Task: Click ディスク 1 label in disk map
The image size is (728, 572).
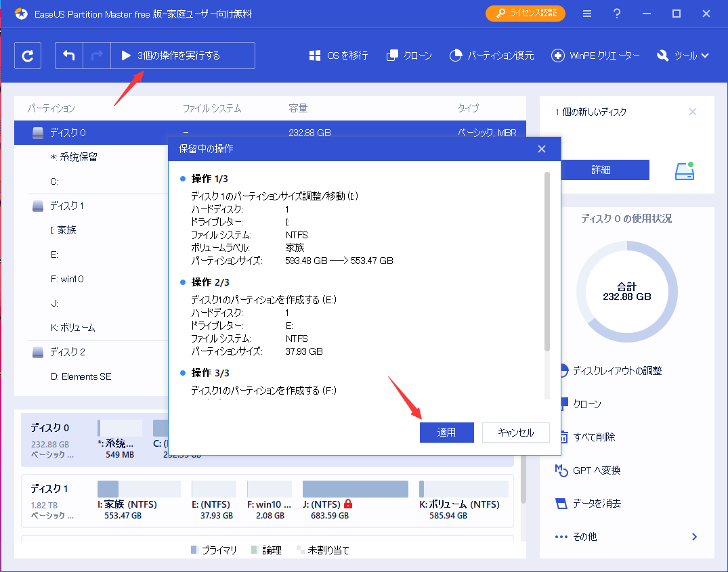Action: [49, 489]
